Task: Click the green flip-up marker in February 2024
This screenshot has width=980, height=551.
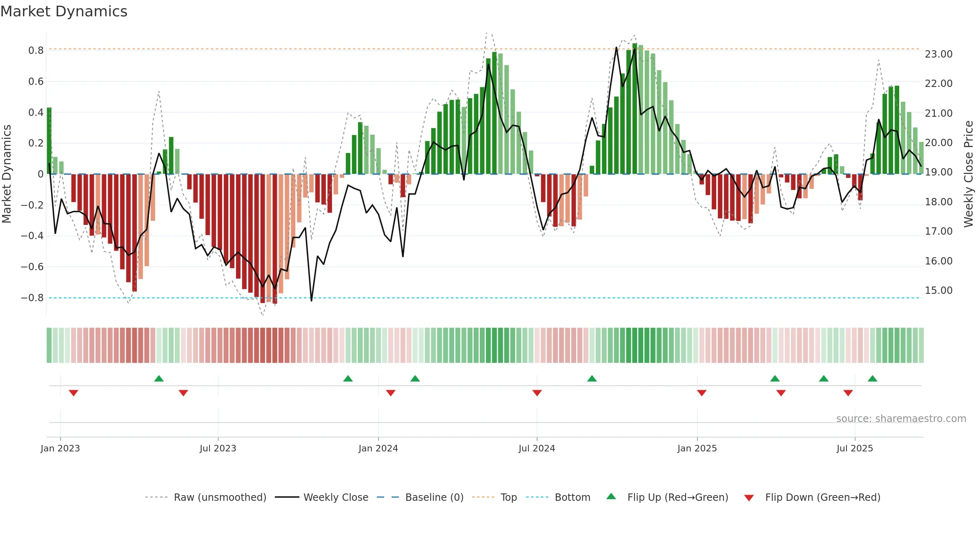Action: pyautogui.click(x=415, y=378)
